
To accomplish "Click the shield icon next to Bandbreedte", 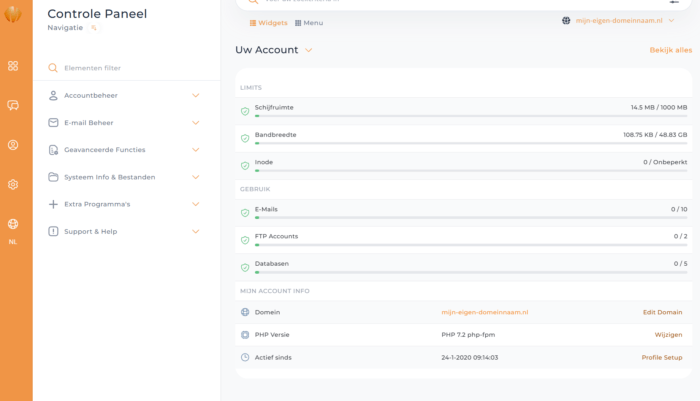I will coord(245,138).
